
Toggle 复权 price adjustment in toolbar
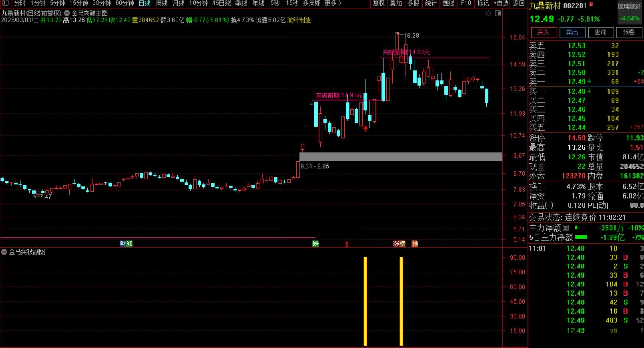tap(379, 3)
